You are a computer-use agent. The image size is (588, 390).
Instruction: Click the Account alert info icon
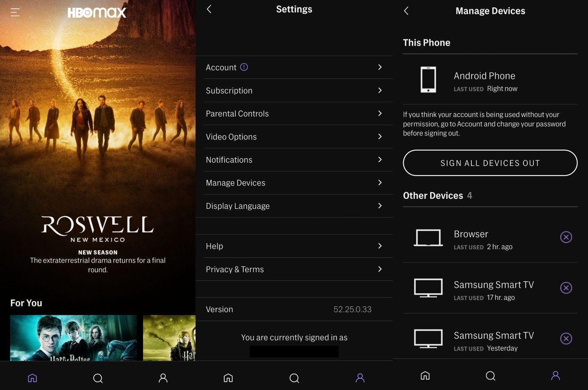click(x=244, y=67)
